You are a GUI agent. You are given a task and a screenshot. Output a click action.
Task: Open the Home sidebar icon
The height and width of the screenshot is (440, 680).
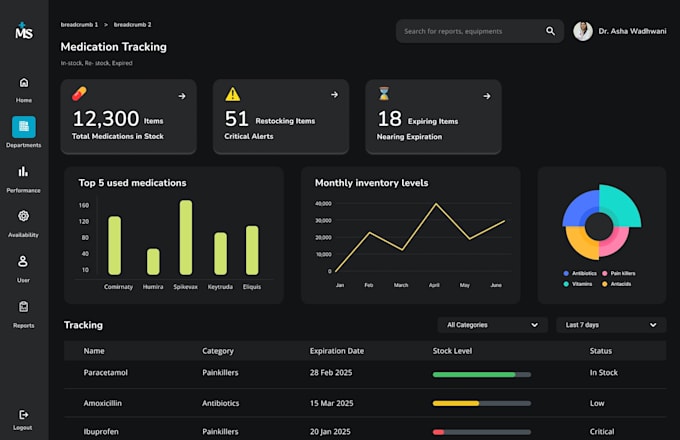point(24,82)
